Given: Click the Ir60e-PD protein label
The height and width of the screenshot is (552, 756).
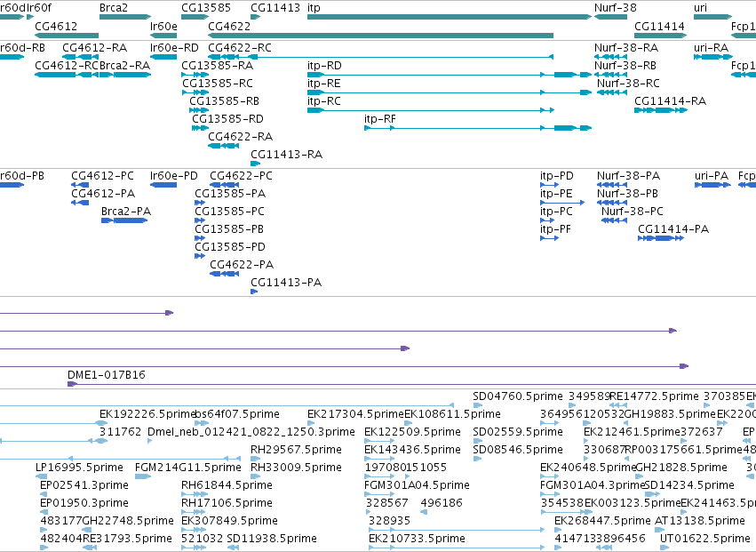Looking at the screenshot, I should pyautogui.click(x=173, y=176).
